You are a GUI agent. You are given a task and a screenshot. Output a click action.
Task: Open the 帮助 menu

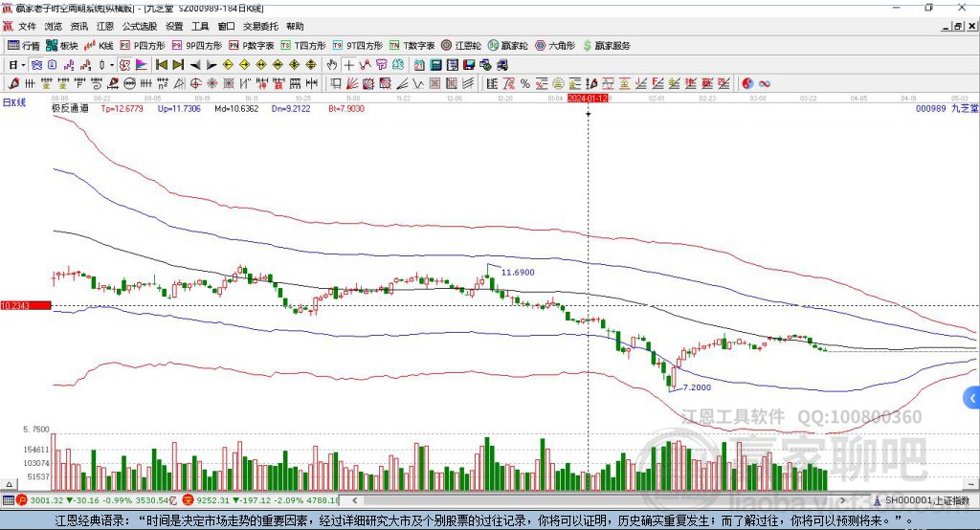point(295,26)
